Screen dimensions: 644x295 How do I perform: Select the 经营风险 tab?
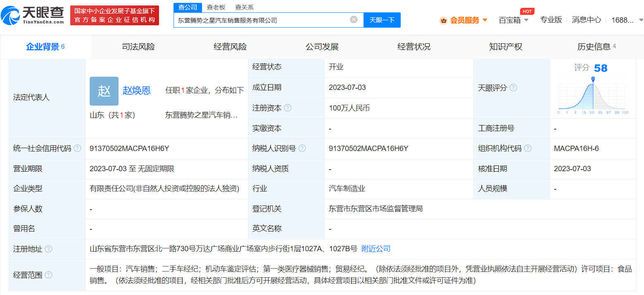(x=230, y=47)
